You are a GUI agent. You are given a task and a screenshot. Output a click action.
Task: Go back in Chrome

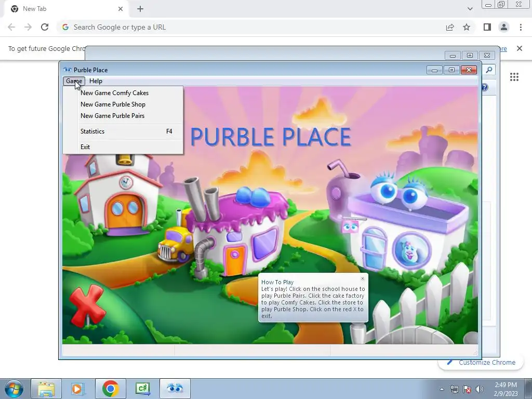[11, 27]
